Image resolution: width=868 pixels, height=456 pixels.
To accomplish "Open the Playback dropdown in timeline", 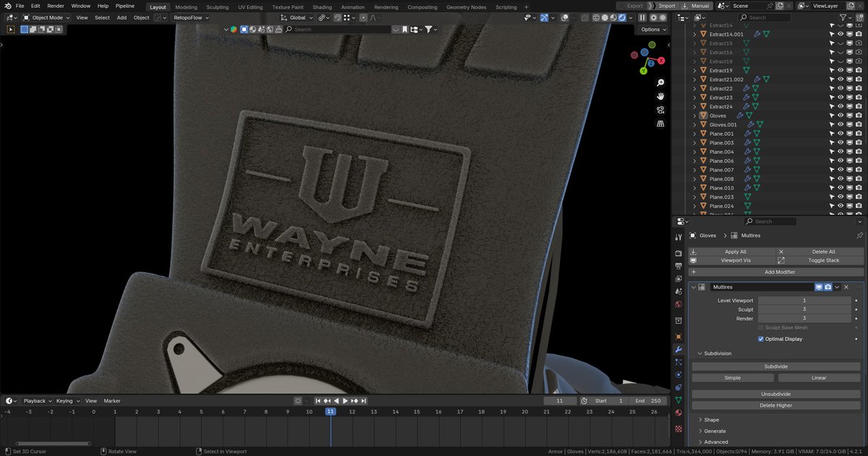I will (x=36, y=400).
